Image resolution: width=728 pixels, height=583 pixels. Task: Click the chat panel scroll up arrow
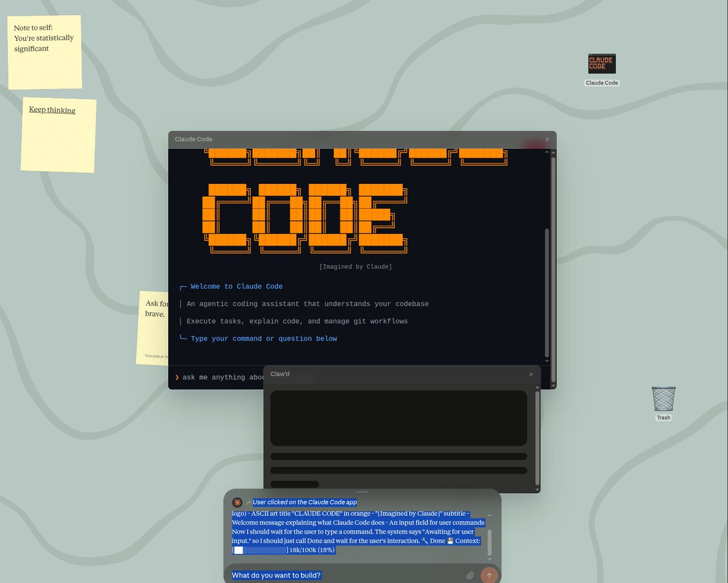tap(490, 516)
